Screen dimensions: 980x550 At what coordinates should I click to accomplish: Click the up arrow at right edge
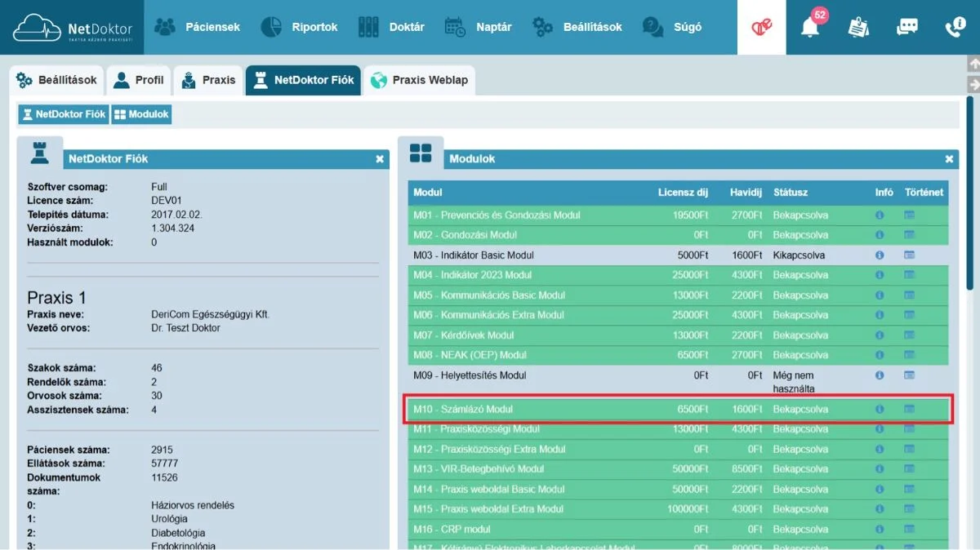click(x=973, y=64)
